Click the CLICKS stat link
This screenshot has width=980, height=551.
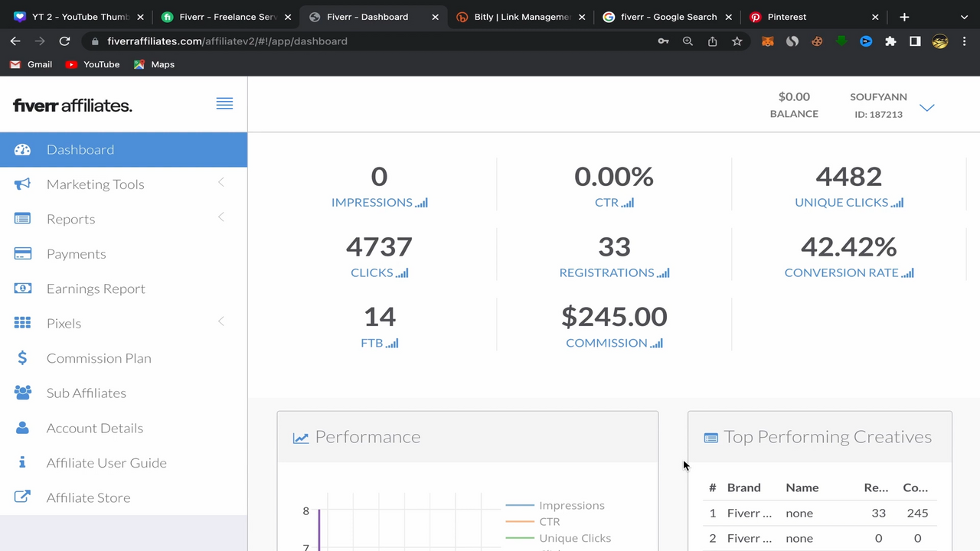tap(379, 272)
